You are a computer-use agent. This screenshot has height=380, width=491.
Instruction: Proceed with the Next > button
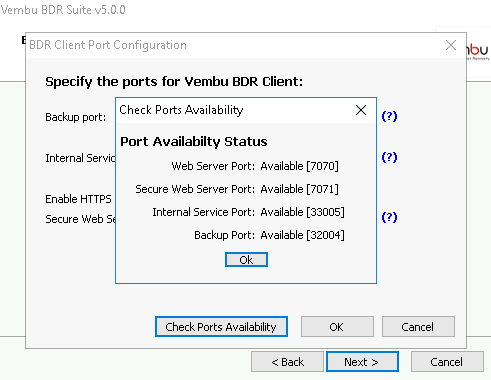point(362,362)
